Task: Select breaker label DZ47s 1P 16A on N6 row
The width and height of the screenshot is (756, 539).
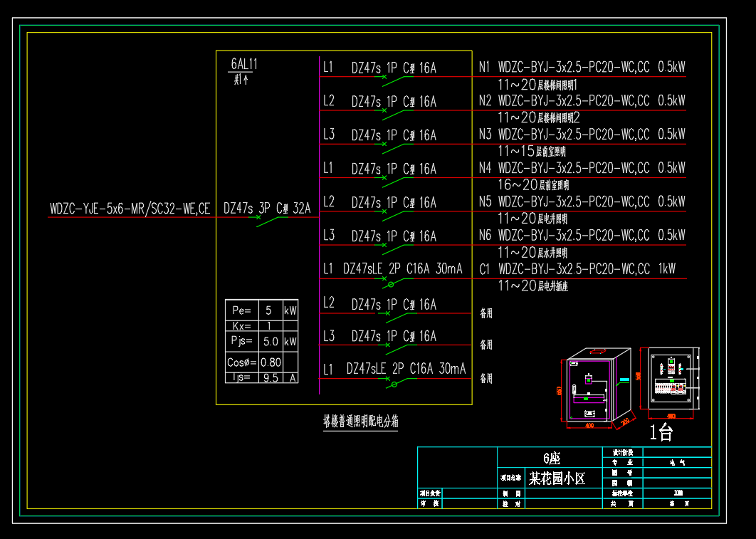Action: [x=394, y=236]
